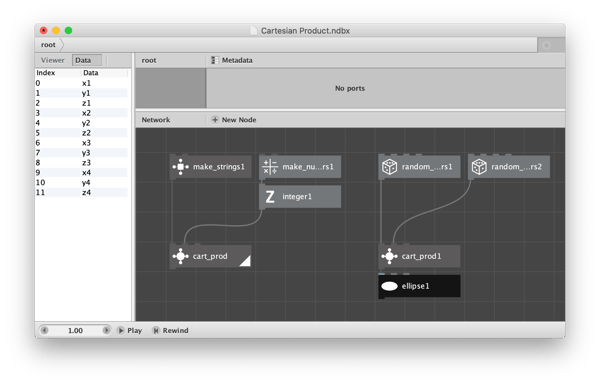Viewport: 600px width, 384px height.
Task: Close the window with red button
Action: pos(44,31)
